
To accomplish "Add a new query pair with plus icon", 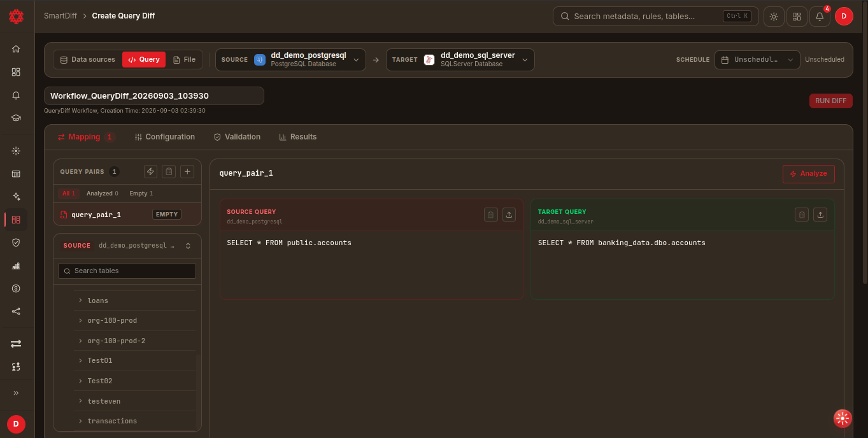I will (x=187, y=171).
